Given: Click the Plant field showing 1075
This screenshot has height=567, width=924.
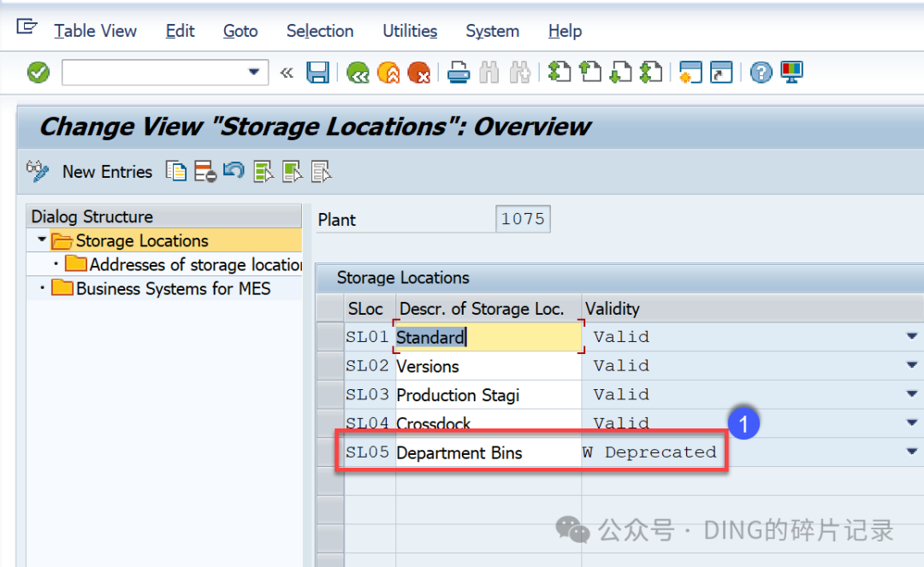Looking at the screenshot, I should pos(523,219).
